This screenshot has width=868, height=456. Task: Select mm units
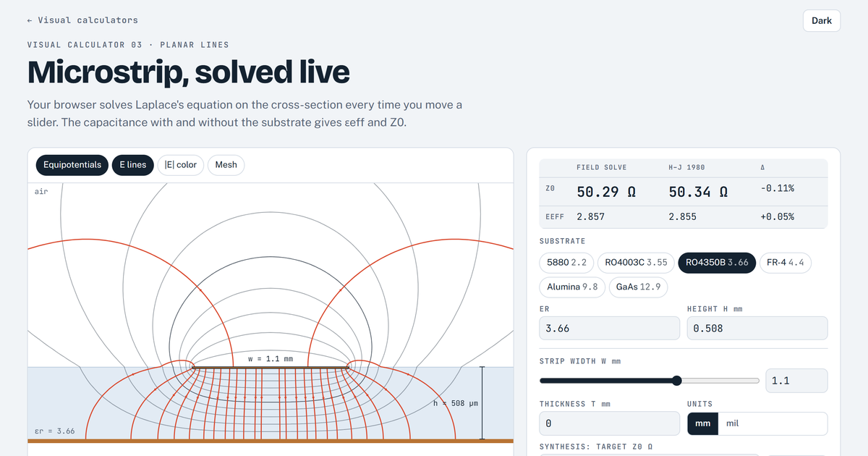click(702, 423)
